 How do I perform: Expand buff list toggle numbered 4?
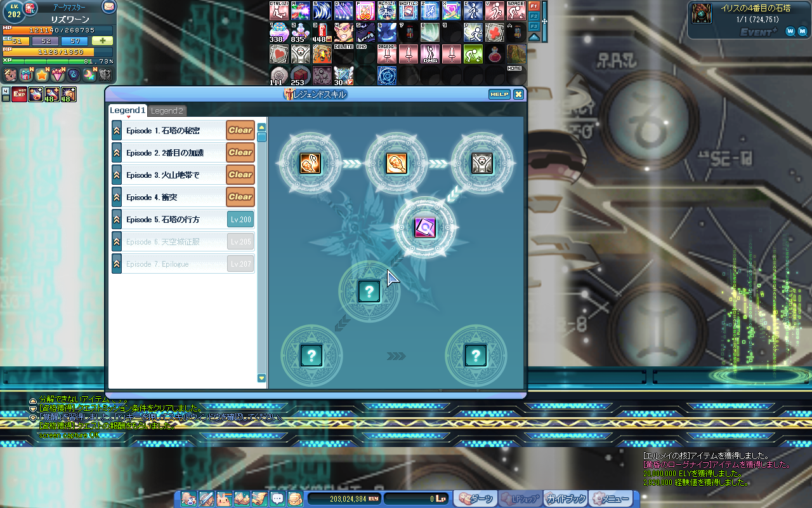coord(6,94)
